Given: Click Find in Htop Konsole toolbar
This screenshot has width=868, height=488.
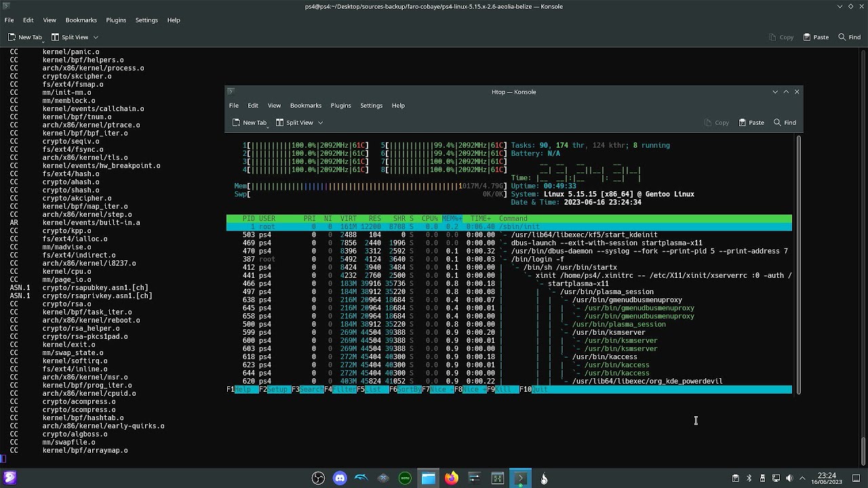Looking at the screenshot, I should pyautogui.click(x=784, y=123).
